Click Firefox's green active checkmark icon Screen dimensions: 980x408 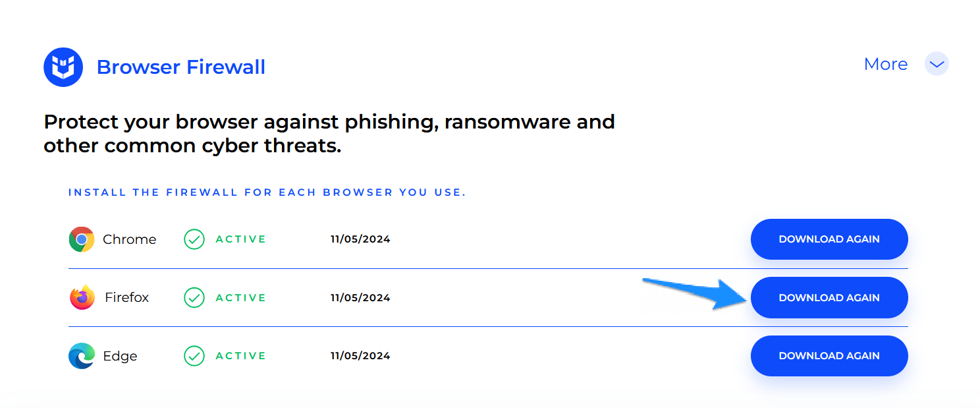(x=194, y=298)
